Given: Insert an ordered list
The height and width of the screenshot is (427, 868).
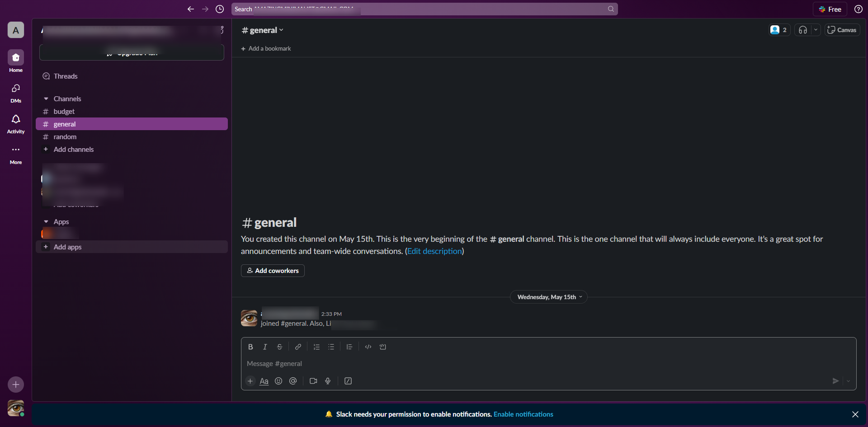Looking at the screenshot, I should [316, 347].
